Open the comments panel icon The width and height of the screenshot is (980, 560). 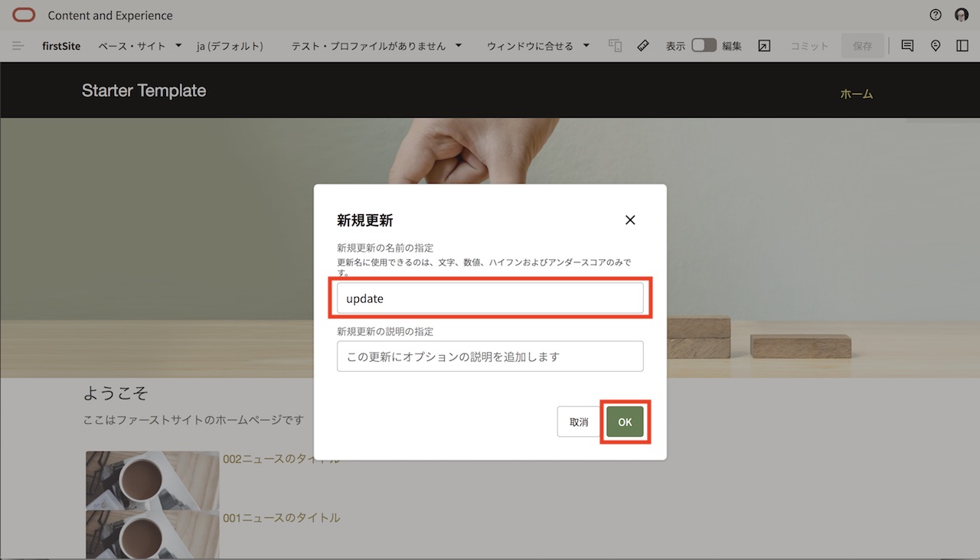(906, 46)
